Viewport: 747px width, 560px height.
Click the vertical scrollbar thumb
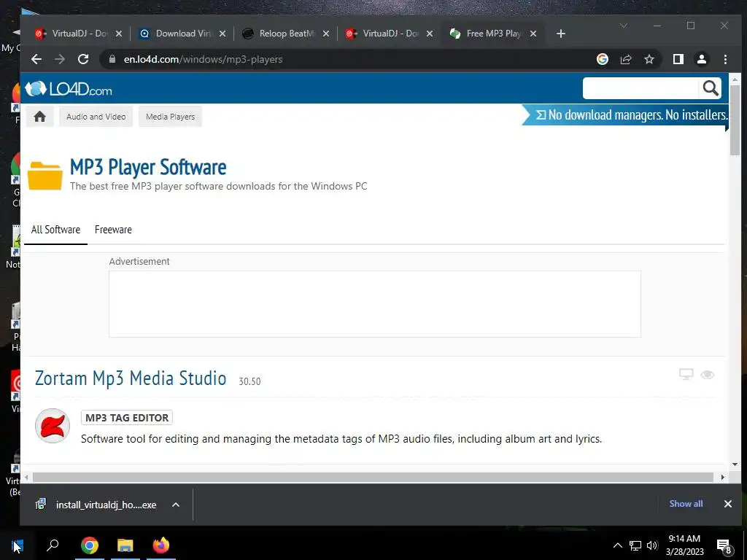(735, 120)
